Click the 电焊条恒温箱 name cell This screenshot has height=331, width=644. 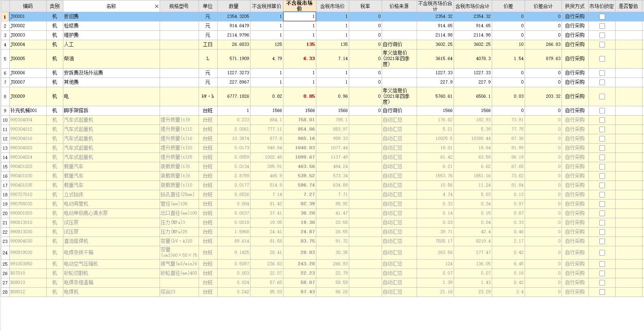click(x=111, y=283)
